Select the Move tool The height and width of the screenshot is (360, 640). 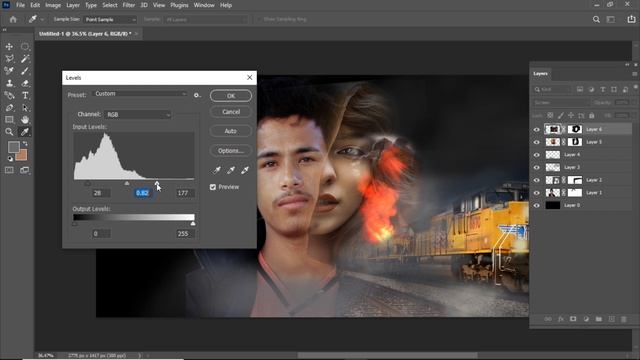click(x=9, y=47)
